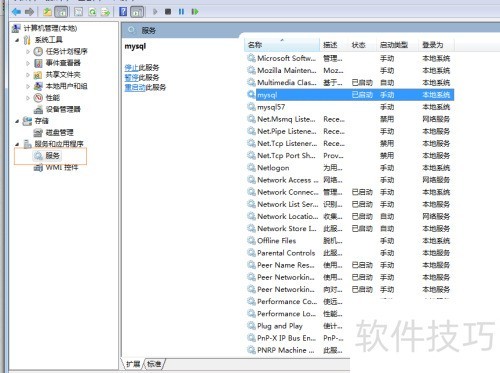Click the green Restart Service icon
Viewport: 500px width, 373px height.
coord(195,12)
